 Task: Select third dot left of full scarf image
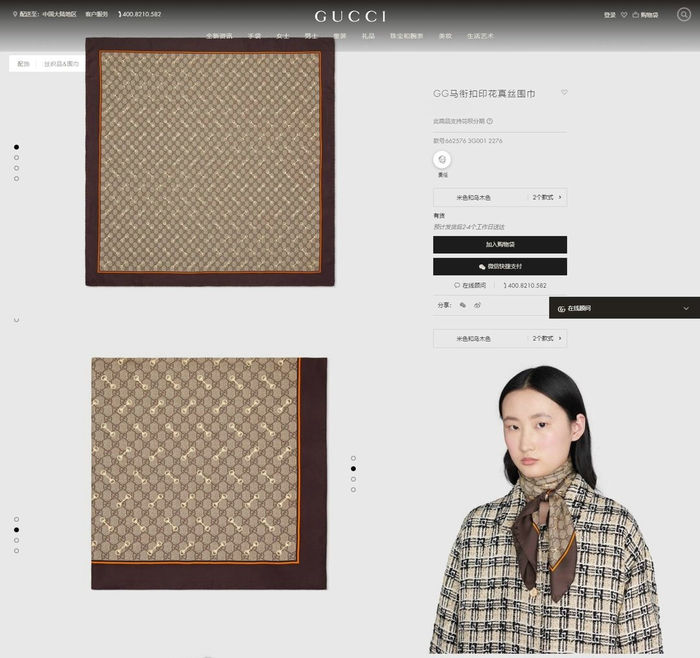17,168
